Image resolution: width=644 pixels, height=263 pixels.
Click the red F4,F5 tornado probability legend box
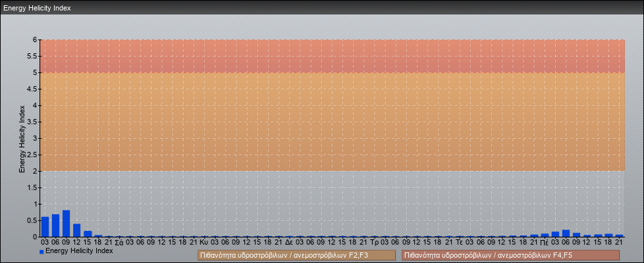510,255
